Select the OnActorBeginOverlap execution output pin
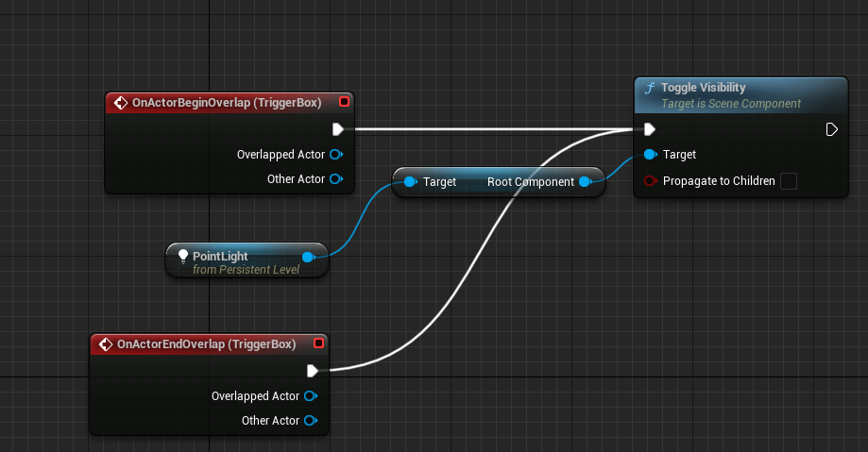Image resolution: width=868 pixels, height=452 pixels. point(338,129)
